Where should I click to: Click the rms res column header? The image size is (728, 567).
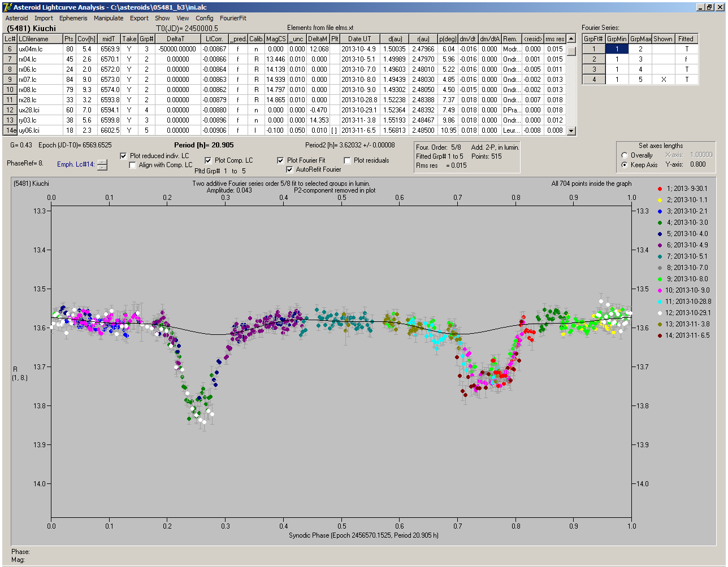coord(555,39)
